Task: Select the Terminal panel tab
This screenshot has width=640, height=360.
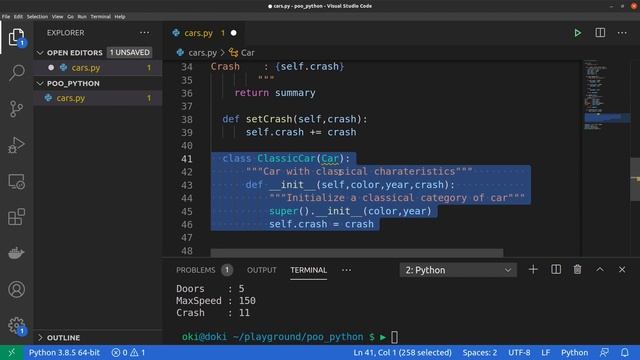Action: pos(309,270)
